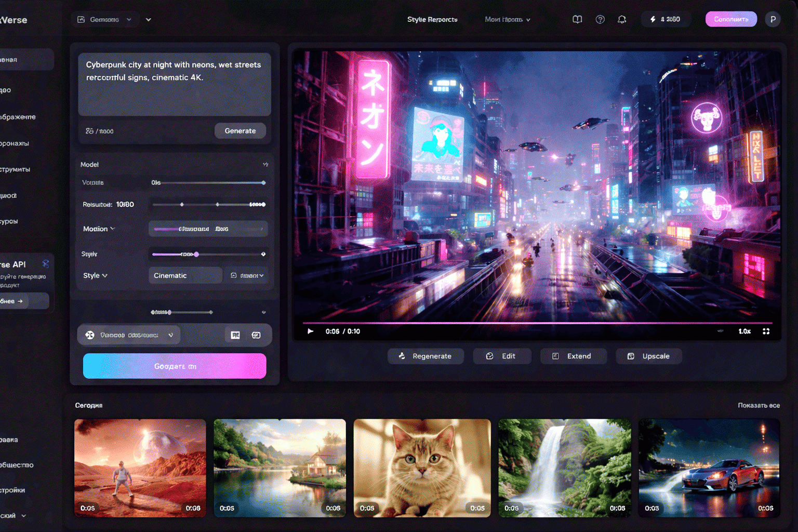This screenshot has width=798, height=532.
Task: Open the orange cat video thumbnail
Action: point(422,468)
